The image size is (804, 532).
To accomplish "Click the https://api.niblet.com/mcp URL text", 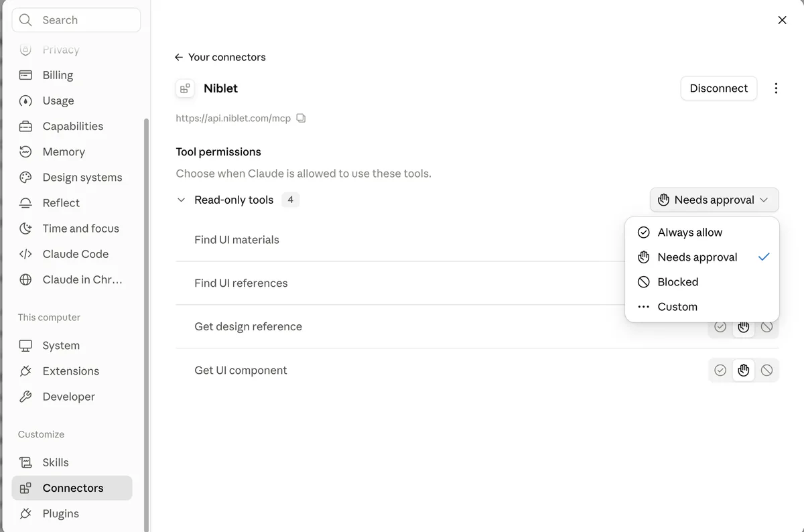I will [x=233, y=118].
